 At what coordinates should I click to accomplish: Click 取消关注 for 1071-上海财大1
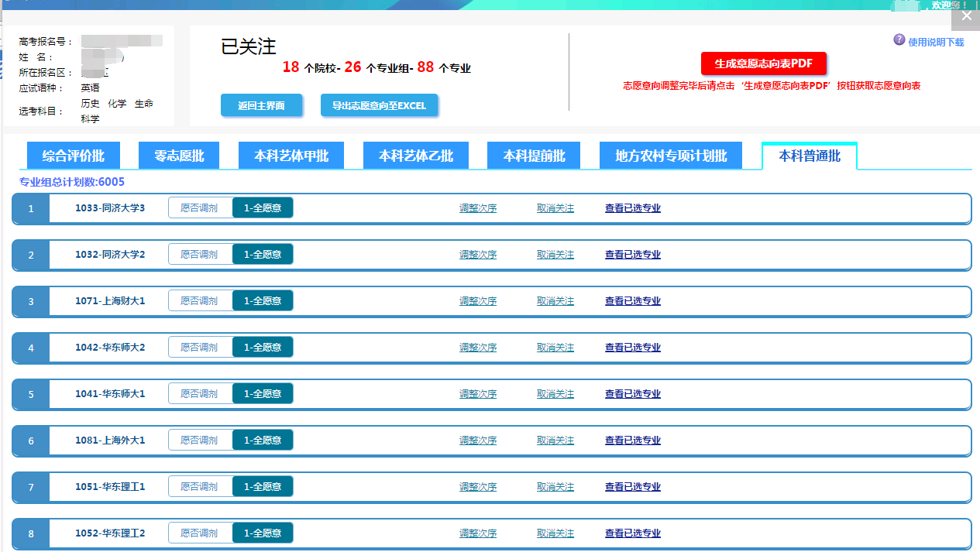click(555, 301)
